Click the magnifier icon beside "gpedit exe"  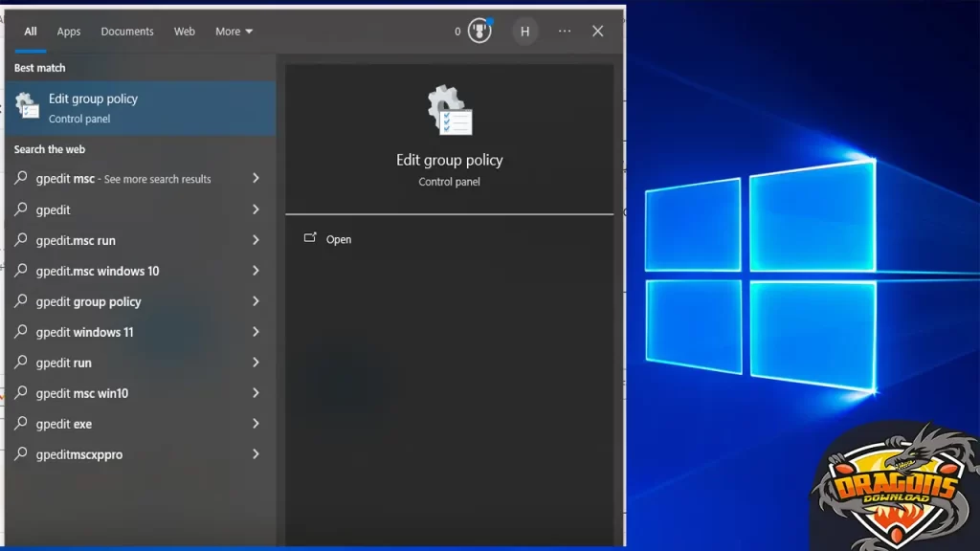(x=21, y=424)
